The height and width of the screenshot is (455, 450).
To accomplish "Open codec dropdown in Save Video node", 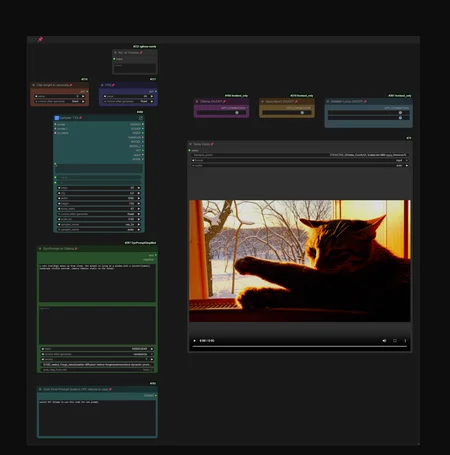I will point(300,165).
